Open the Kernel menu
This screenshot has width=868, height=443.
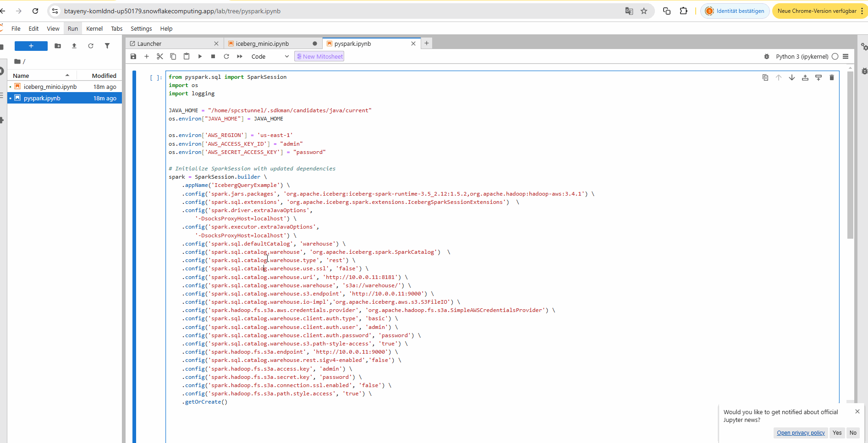[94, 28]
